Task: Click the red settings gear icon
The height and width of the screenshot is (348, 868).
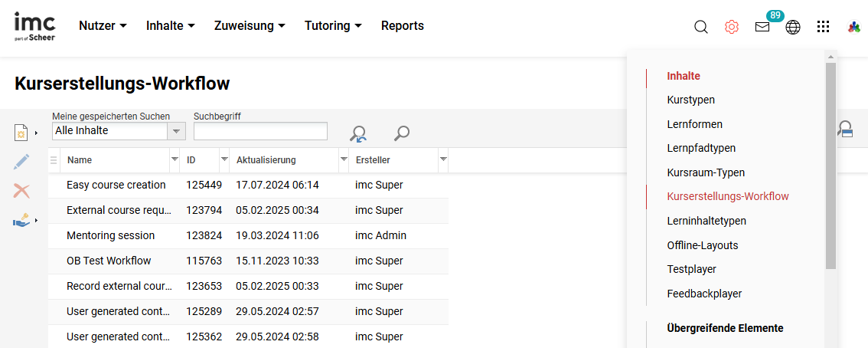Action: click(732, 27)
